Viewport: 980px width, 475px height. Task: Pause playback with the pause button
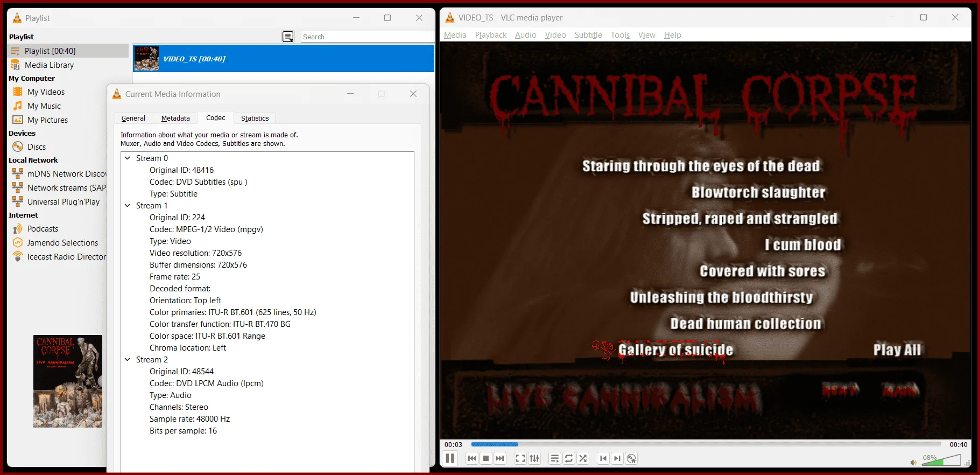pos(450,458)
